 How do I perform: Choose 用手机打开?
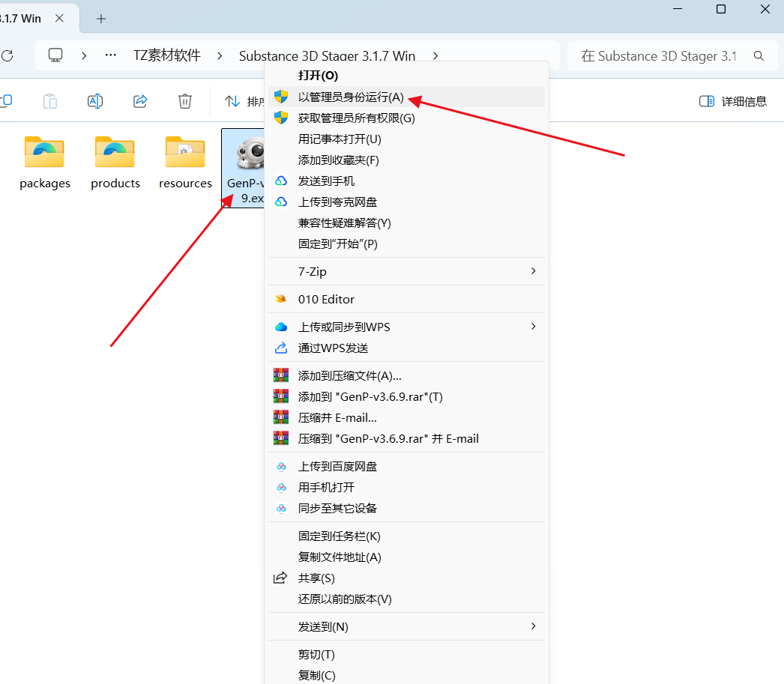406,487
